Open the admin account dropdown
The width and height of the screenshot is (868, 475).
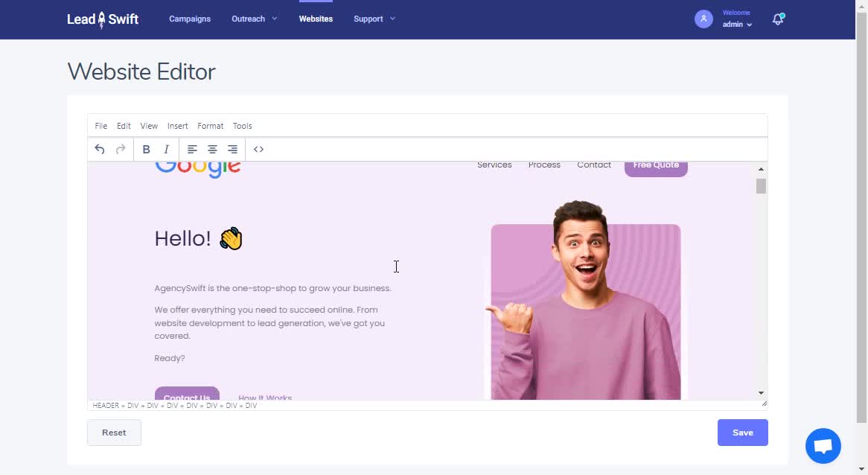click(x=735, y=24)
